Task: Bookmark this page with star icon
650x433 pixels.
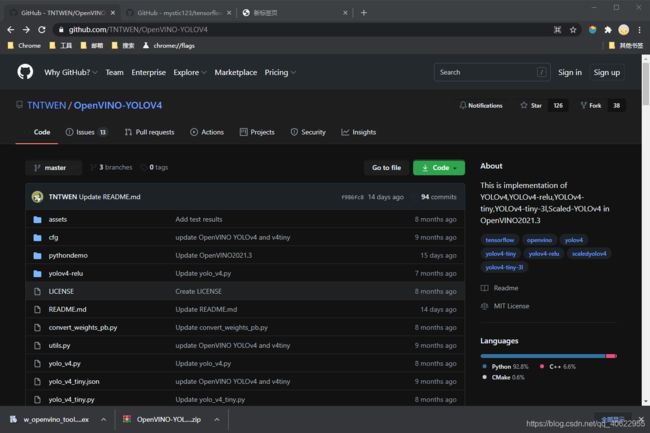Action: (x=573, y=30)
